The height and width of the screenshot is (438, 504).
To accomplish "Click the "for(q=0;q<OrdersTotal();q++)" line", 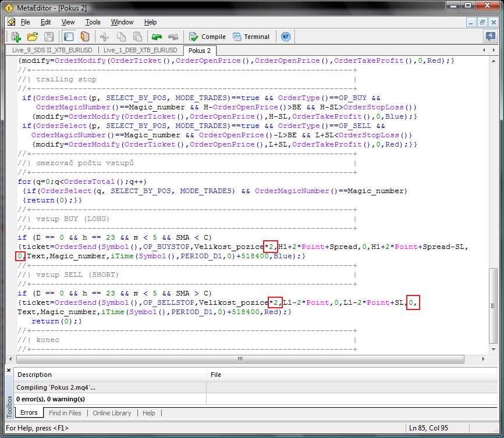I will 82,181.
